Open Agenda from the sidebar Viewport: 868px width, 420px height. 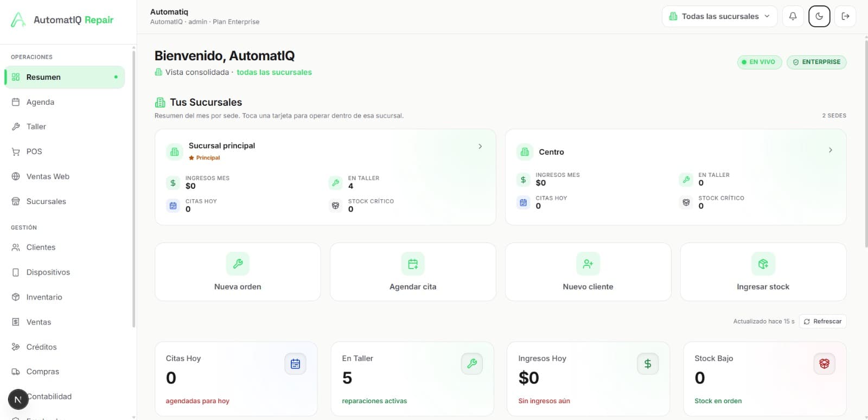click(x=65, y=102)
